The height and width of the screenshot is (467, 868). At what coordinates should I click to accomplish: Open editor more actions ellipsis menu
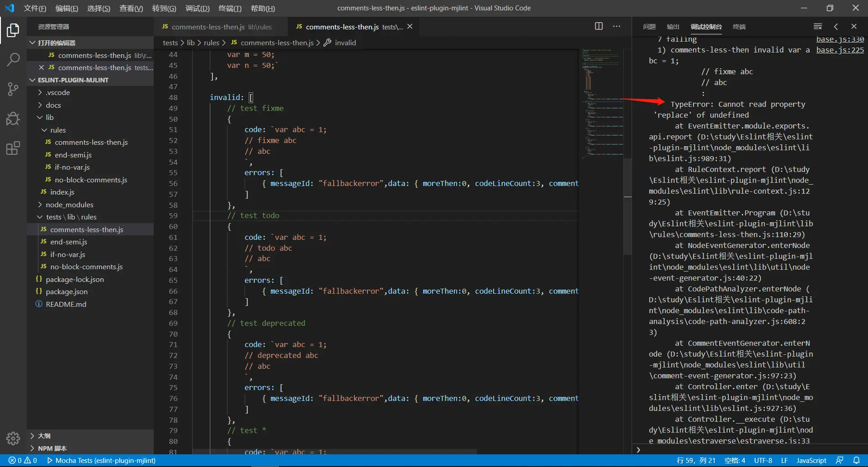[617, 26]
